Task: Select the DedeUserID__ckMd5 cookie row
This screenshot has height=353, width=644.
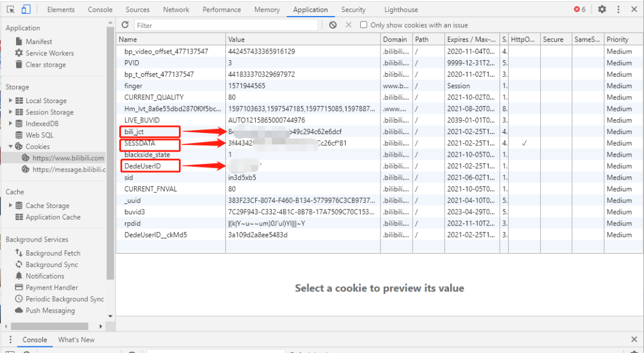Action: pos(379,235)
